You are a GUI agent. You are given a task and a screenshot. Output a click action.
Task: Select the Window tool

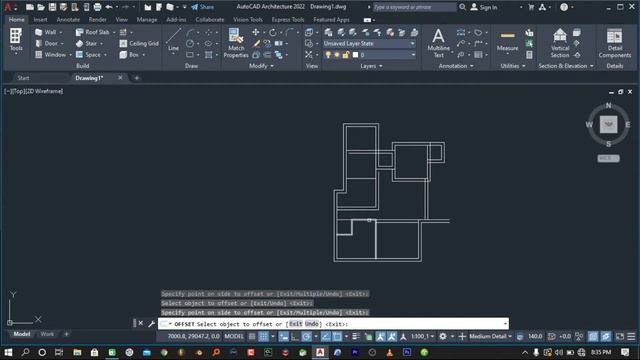click(50, 54)
